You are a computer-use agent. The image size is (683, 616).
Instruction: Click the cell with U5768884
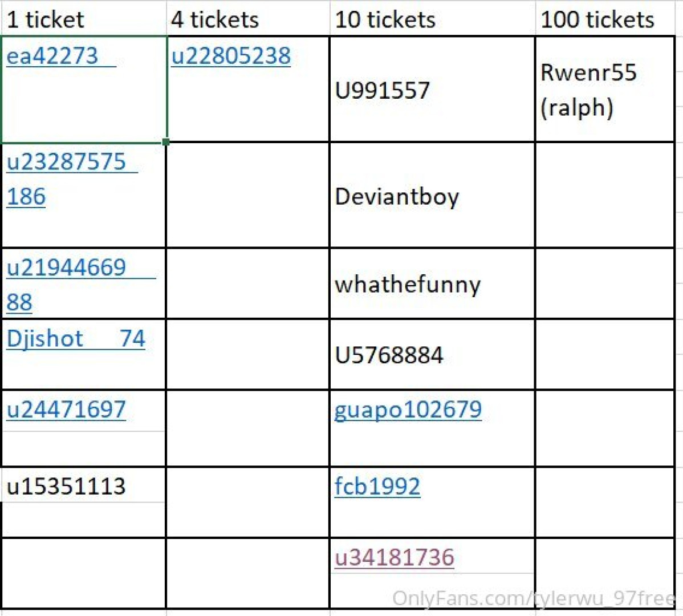click(432, 355)
